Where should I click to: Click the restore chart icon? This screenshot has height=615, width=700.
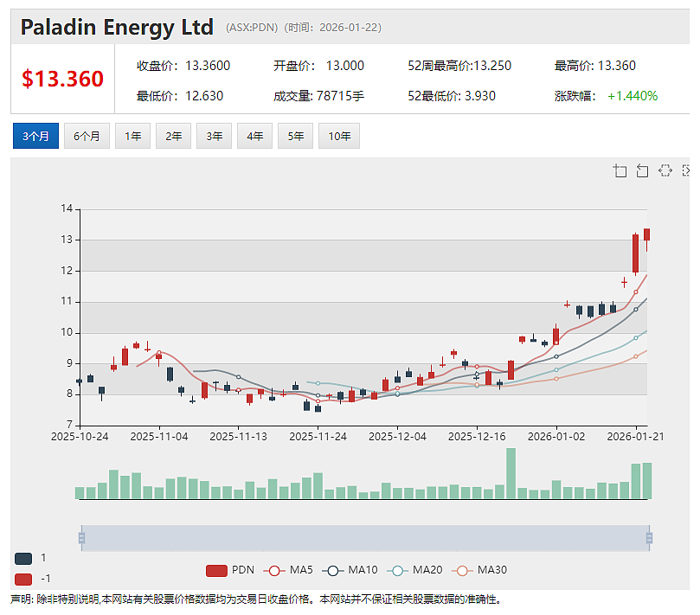coord(665,170)
